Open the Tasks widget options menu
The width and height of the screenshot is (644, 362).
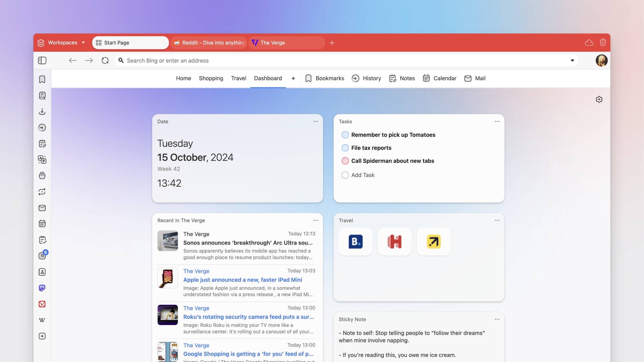pyautogui.click(x=497, y=122)
